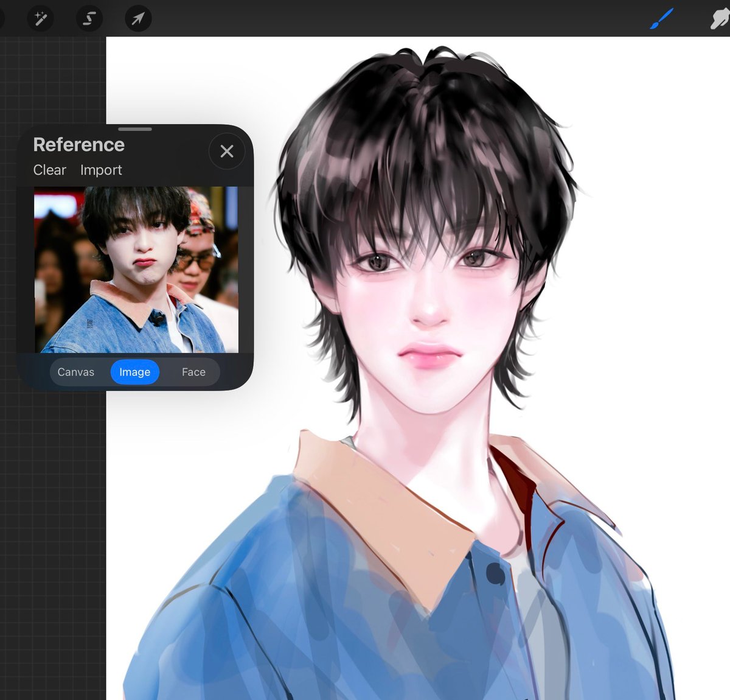Select the Image reference mode

134,372
